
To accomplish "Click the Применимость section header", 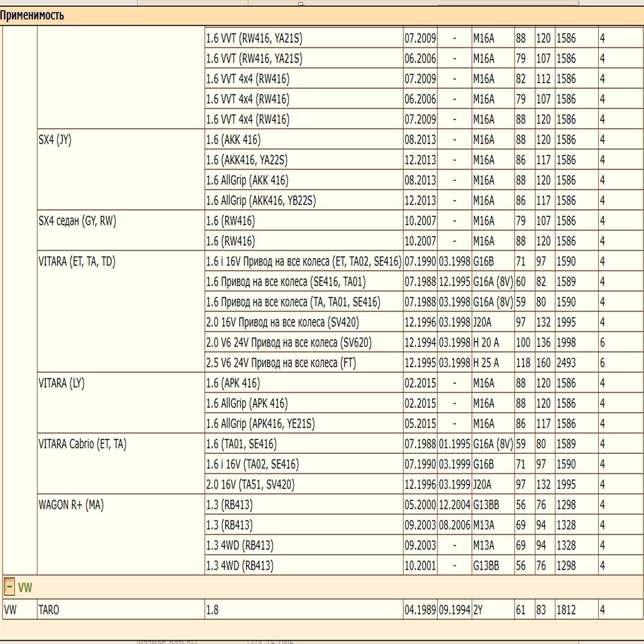I will click(32, 16).
